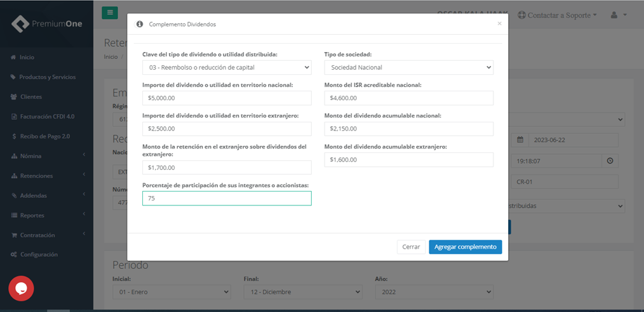Click the clock icon beside the time field
Screen dimensions: 644x312
pos(610,161)
